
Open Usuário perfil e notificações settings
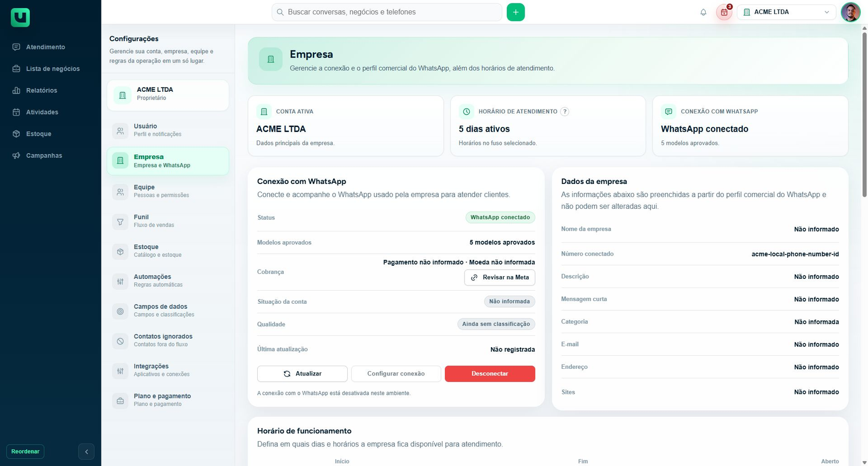168,130
